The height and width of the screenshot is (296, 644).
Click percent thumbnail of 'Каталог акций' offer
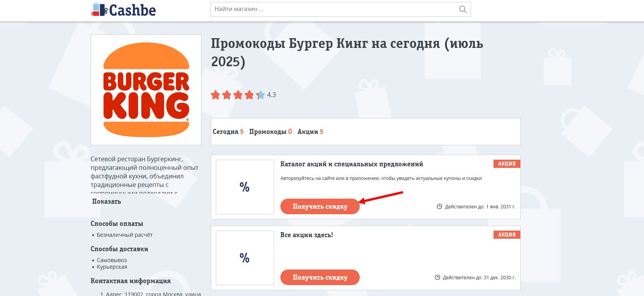pyautogui.click(x=245, y=187)
